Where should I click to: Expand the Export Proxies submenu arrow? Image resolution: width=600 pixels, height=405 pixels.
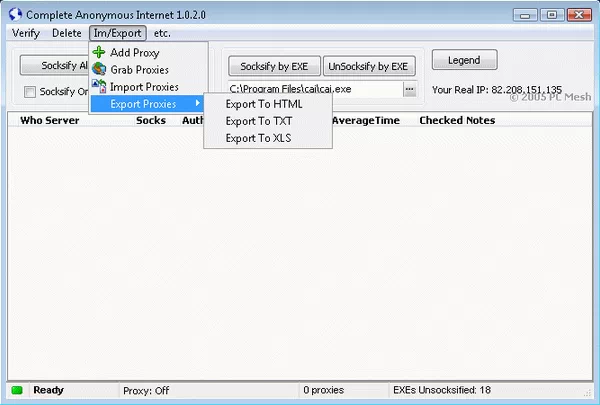pos(197,103)
